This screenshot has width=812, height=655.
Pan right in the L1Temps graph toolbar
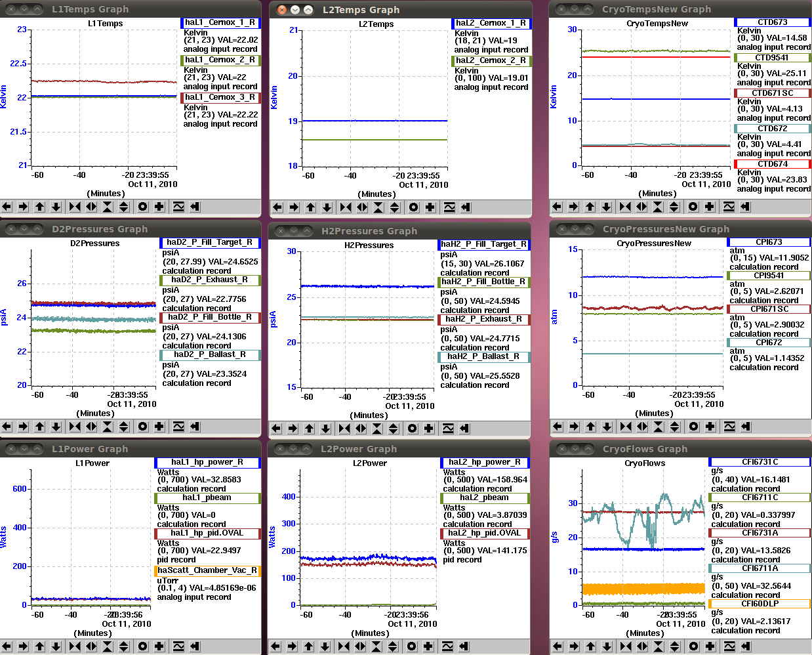point(23,207)
